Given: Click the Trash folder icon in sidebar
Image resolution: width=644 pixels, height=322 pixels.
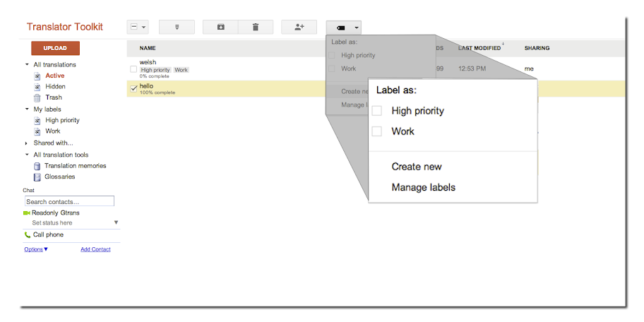Looking at the screenshot, I should pos(38,97).
